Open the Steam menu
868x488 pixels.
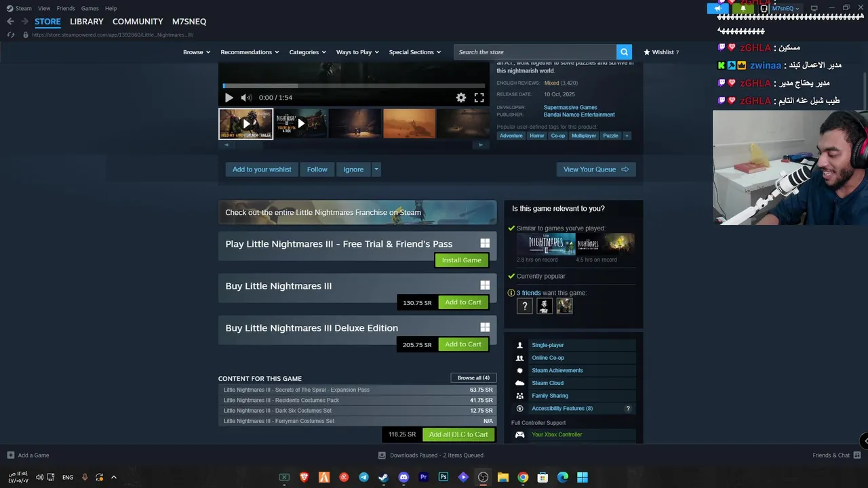pos(24,8)
